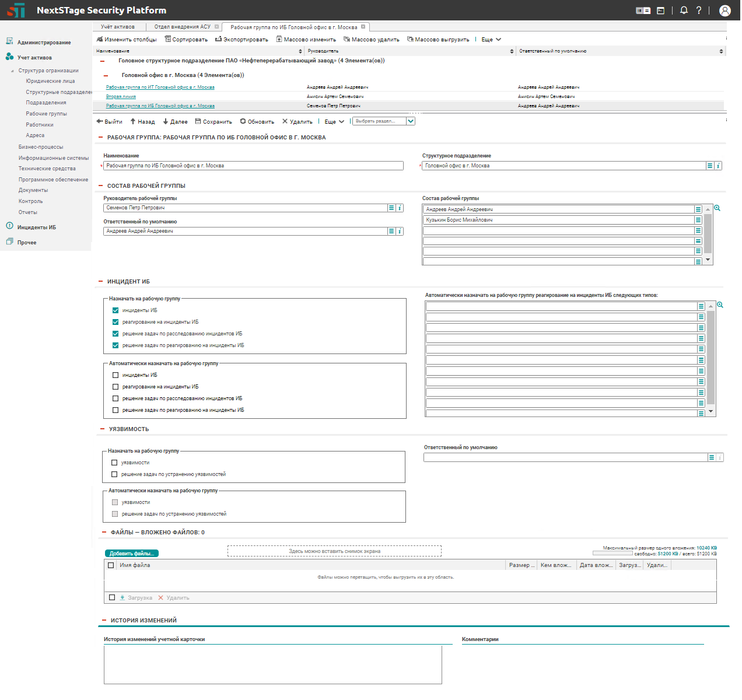Check 'реагирование на инциденты ИБ' in automatic assignment
Image resolution: width=742 pixels, height=700 pixels.
point(116,387)
